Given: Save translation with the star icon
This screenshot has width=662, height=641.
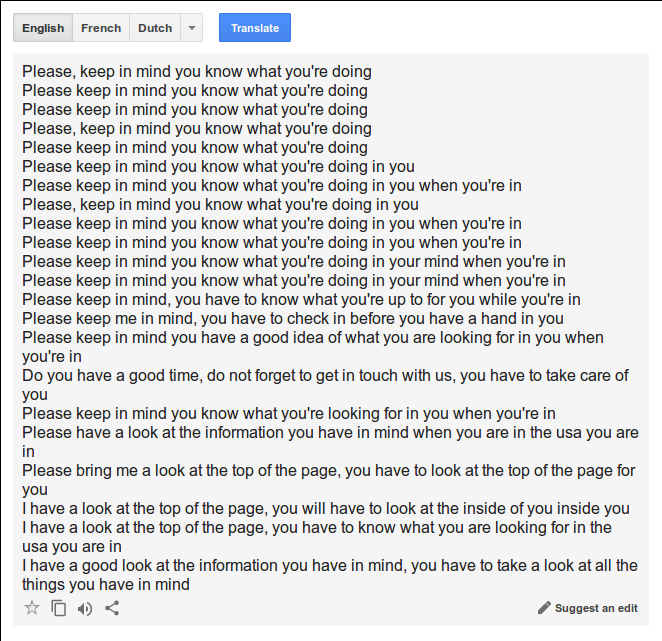Looking at the screenshot, I should tap(32, 608).
